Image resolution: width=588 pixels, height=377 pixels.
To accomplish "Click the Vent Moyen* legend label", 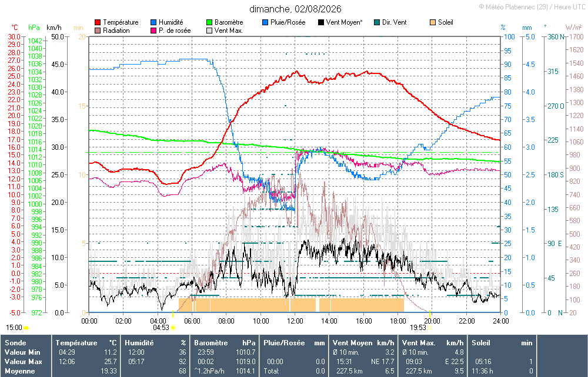I will pos(344,22).
